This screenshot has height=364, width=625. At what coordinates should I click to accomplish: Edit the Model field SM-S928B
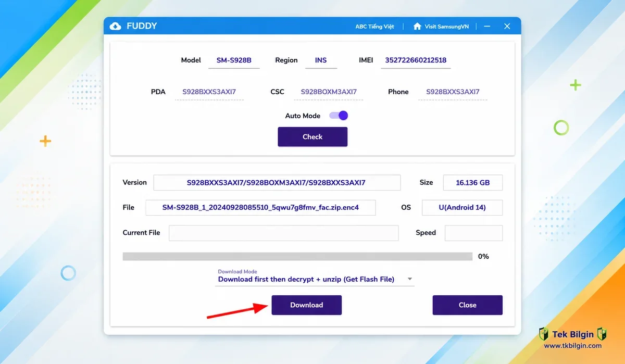pos(234,60)
